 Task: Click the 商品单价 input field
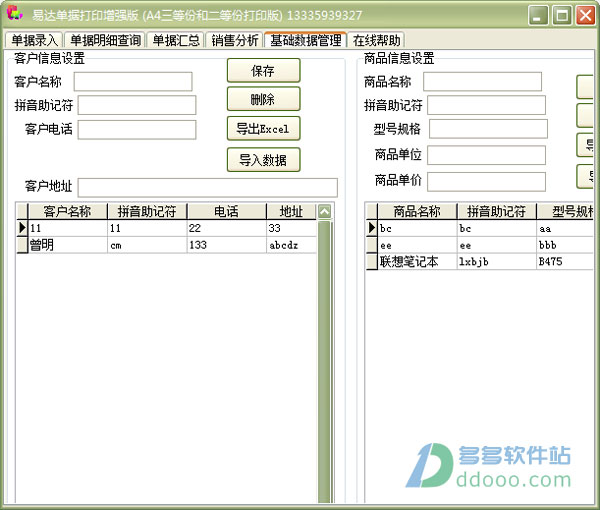click(486, 181)
